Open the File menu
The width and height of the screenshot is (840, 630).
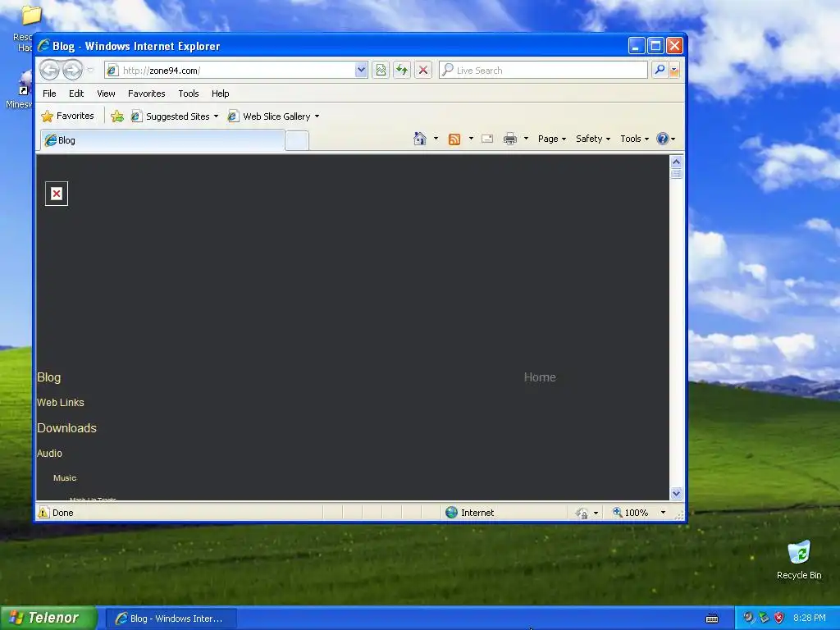49,94
